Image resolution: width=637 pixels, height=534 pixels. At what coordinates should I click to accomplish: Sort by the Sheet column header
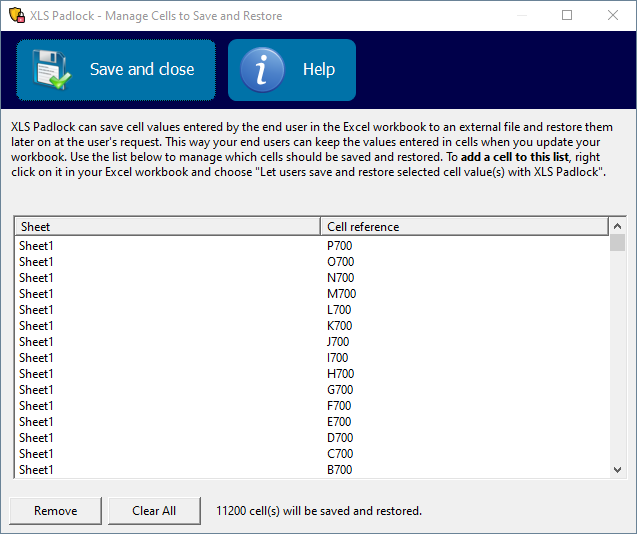(167, 227)
